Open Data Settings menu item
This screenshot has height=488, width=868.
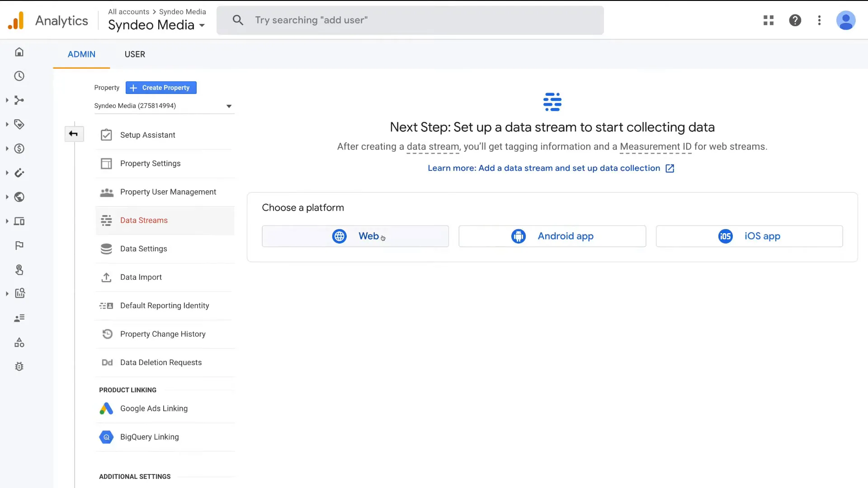[x=165, y=249]
